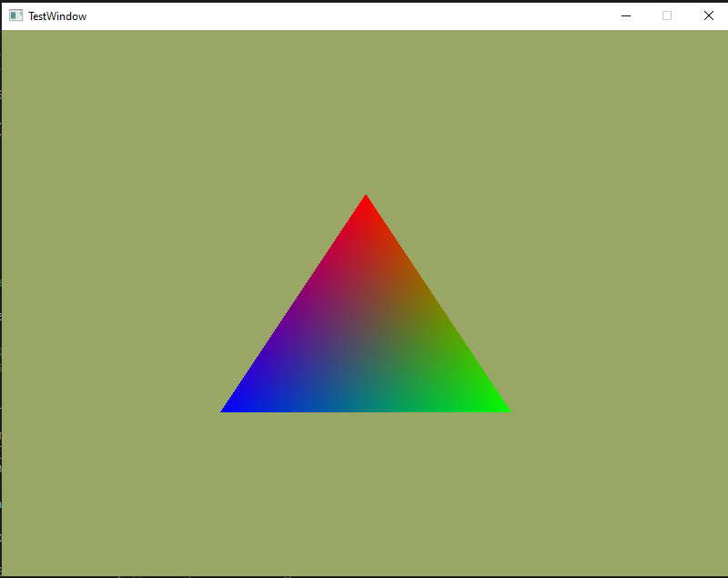Click the TestWindow title text
Image resolution: width=728 pixels, height=578 pixels.
57,16
